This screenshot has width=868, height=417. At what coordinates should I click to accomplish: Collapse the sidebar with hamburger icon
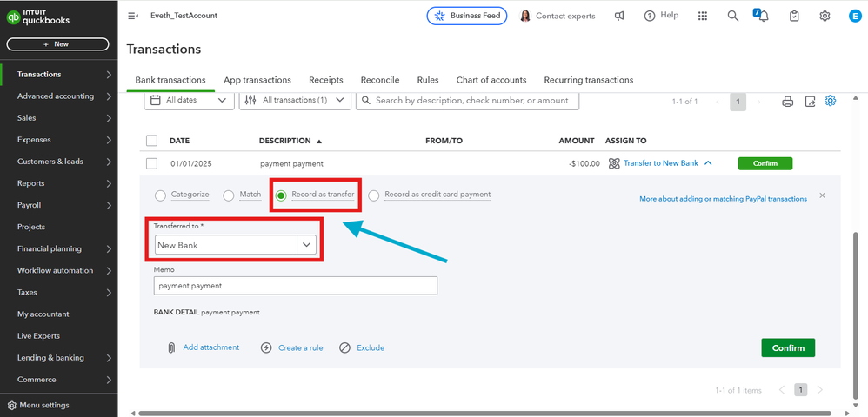(133, 16)
